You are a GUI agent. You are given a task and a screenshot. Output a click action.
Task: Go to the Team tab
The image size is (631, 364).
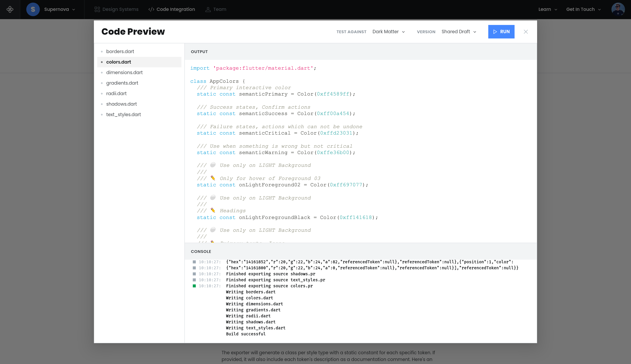pyautogui.click(x=216, y=9)
